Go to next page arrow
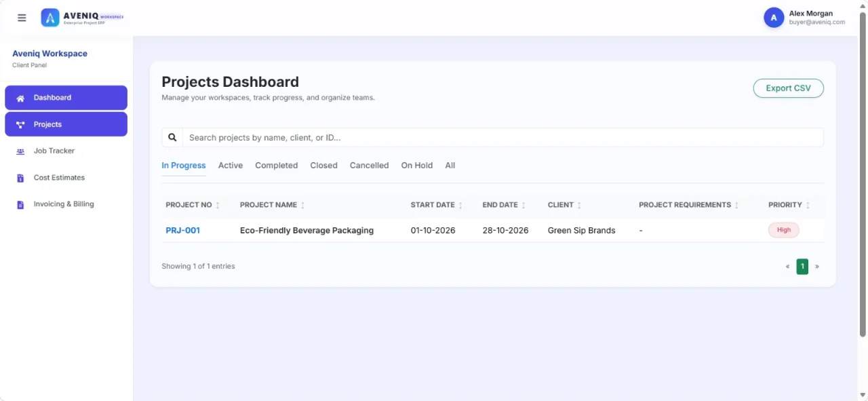Image resolution: width=868 pixels, height=401 pixels. point(817,267)
